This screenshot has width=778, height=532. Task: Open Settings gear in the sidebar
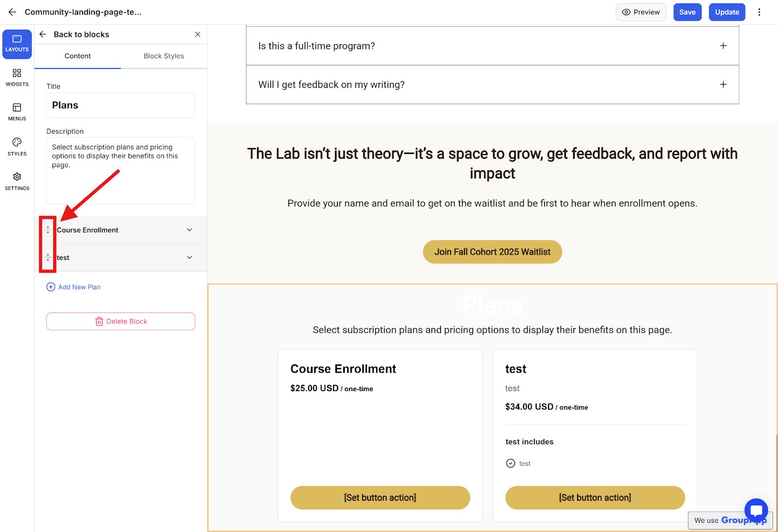coord(17,181)
